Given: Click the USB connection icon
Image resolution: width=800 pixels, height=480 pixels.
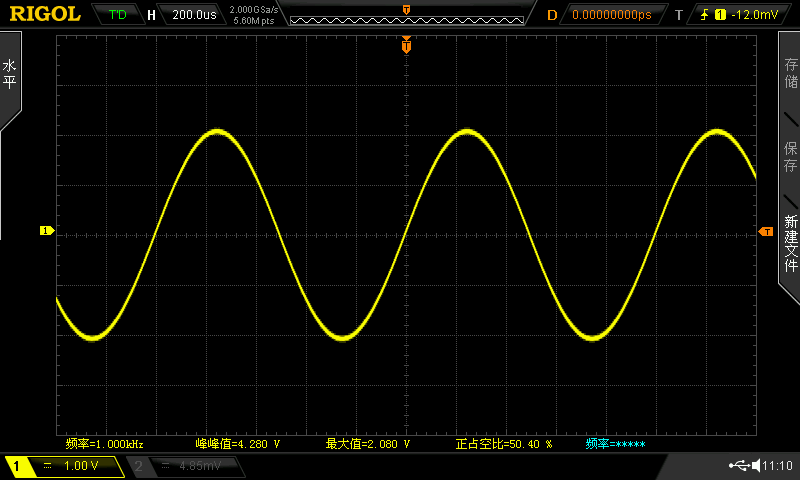Looking at the screenshot, I should pyautogui.click(x=739, y=465).
